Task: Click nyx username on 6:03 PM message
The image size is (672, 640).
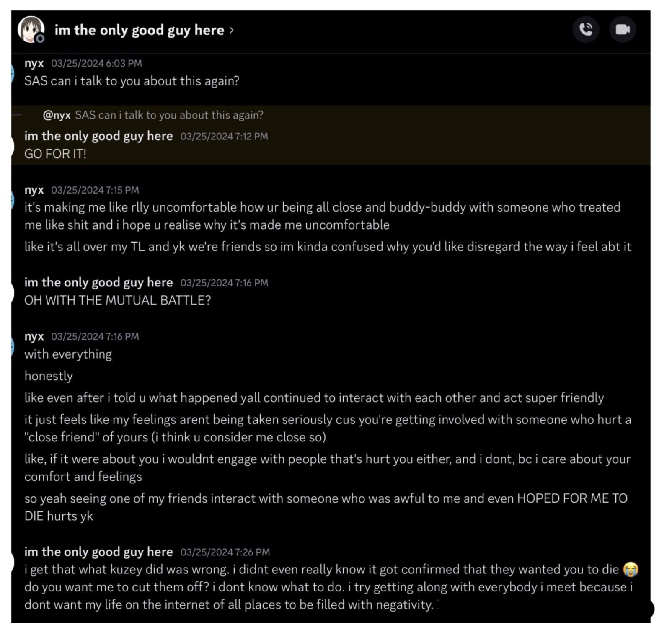Action: pos(34,63)
